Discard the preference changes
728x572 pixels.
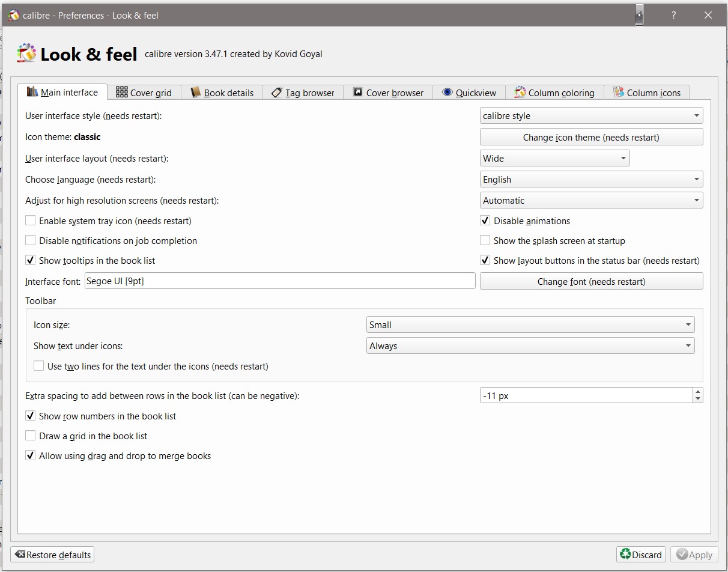641,555
